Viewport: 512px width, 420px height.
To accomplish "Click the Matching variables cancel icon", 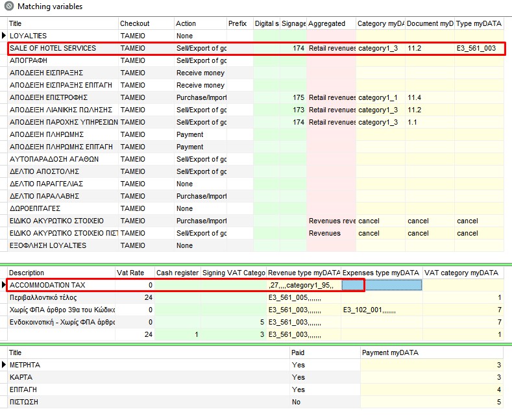I will pyautogui.click(x=9, y=6).
